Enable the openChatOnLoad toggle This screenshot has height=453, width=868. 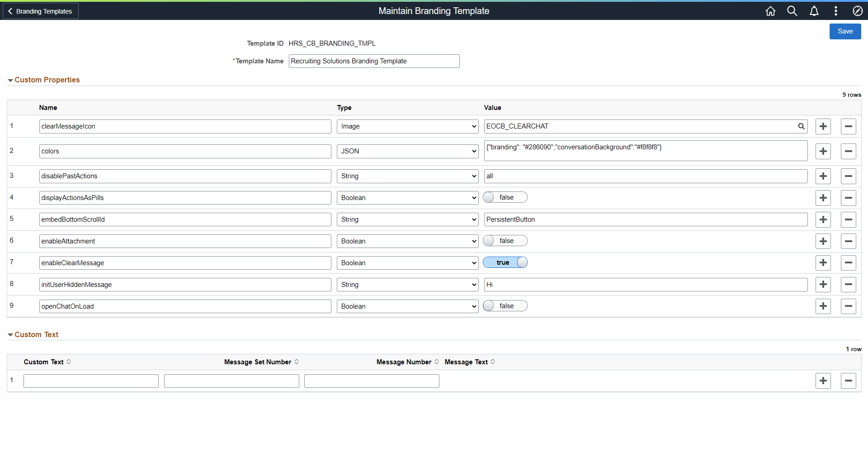[x=505, y=306]
